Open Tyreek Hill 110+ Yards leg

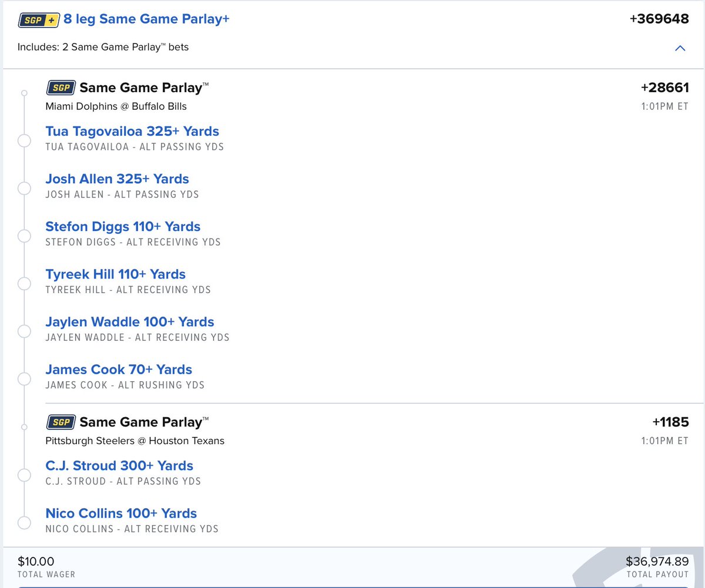point(116,274)
